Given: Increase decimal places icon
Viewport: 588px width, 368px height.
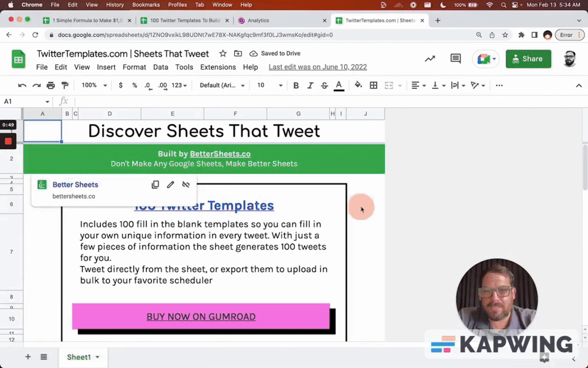Looking at the screenshot, I should (163, 86).
